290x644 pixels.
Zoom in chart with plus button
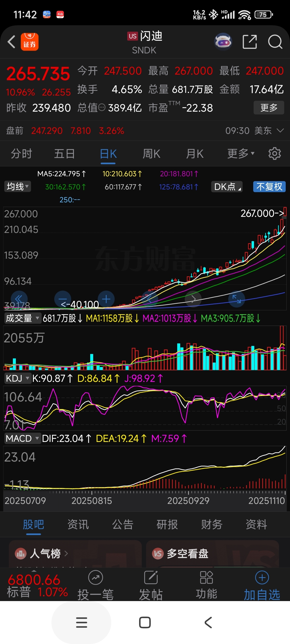point(106,299)
